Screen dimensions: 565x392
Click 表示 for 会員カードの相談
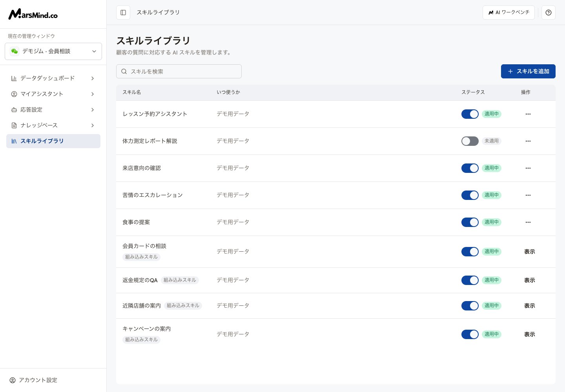[530, 252]
